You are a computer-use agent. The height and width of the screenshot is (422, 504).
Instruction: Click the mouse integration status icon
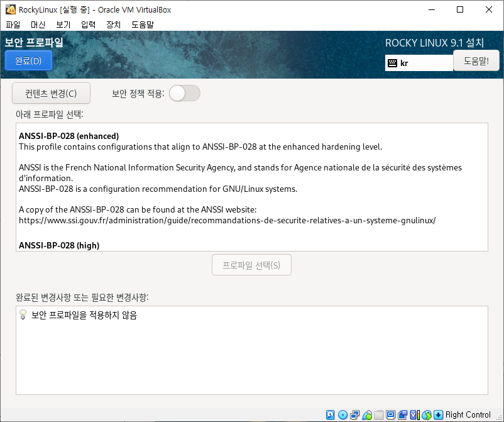click(x=427, y=414)
